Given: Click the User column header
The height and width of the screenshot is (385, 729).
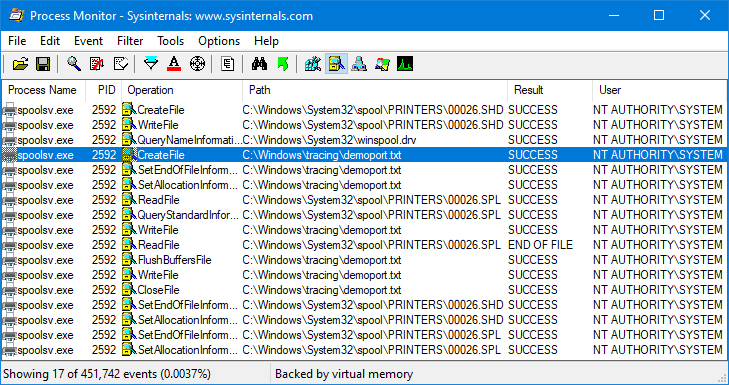Looking at the screenshot, I should [660, 90].
